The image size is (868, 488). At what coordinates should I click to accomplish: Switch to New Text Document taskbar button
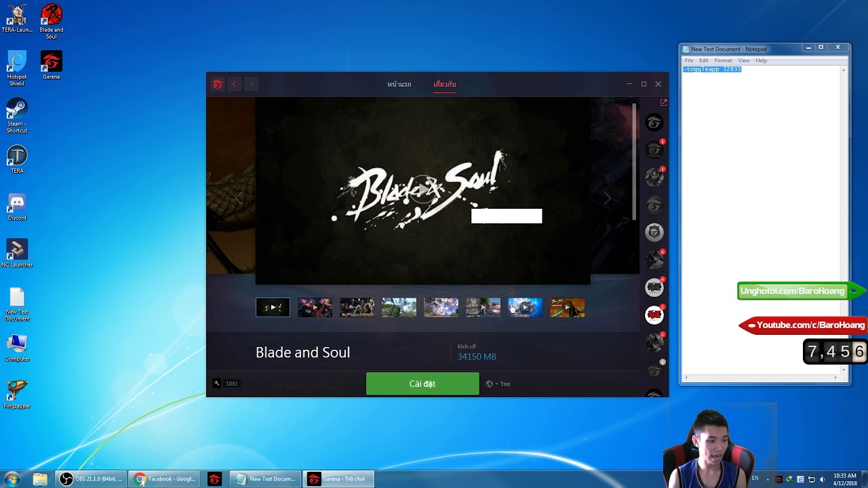pyautogui.click(x=265, y=479)
